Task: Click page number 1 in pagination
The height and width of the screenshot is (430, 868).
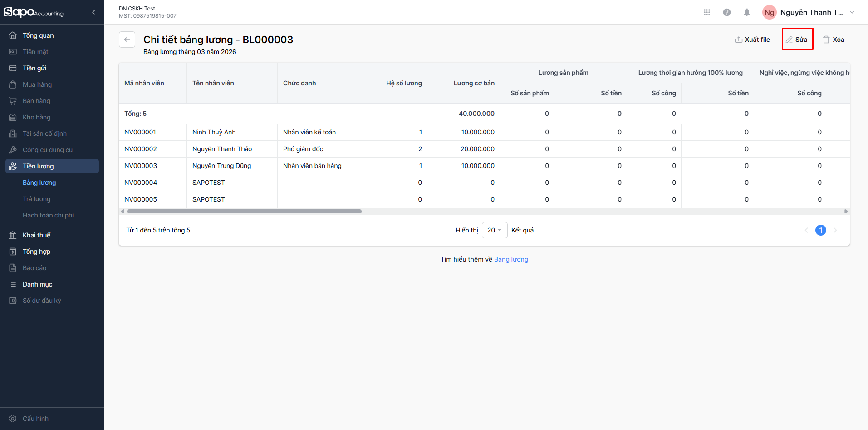Action: (820, 230)
